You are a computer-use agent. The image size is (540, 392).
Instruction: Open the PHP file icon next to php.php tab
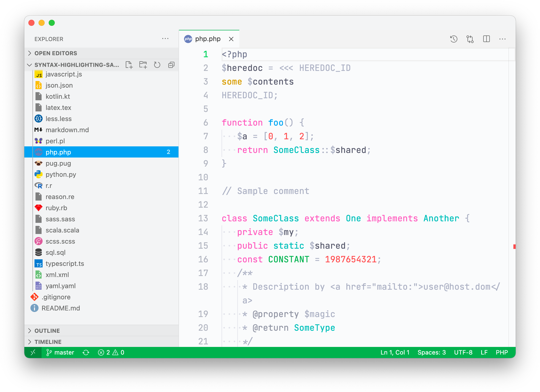tap(188, 38)
